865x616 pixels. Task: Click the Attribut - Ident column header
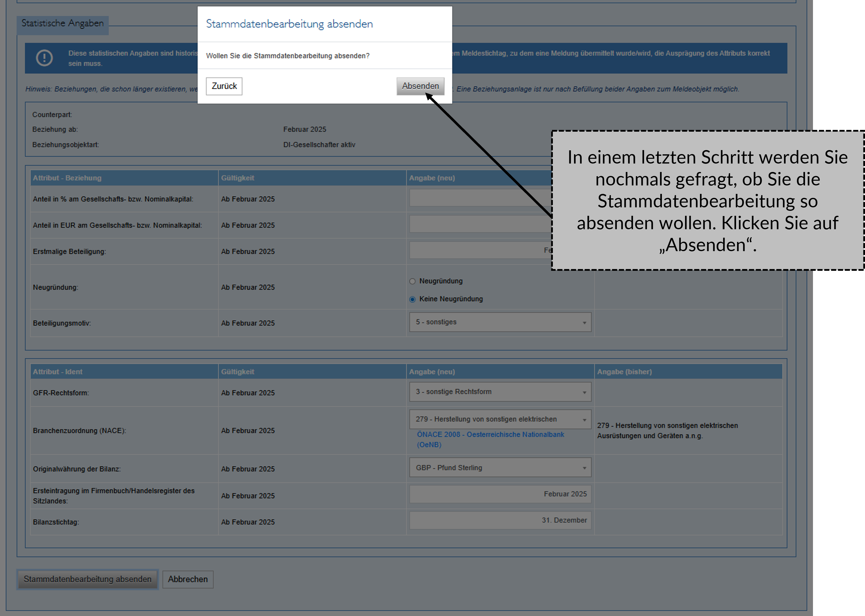[57, 371]
